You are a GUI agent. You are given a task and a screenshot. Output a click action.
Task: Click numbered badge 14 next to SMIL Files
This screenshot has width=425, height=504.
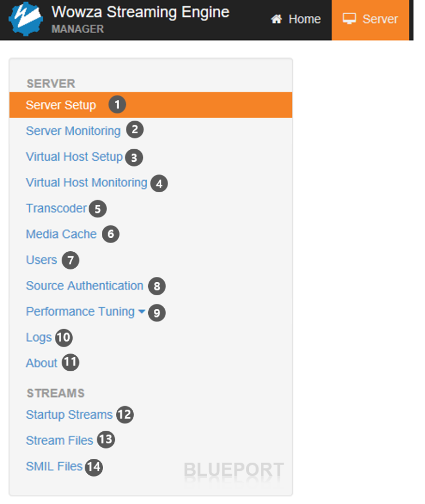94,467
